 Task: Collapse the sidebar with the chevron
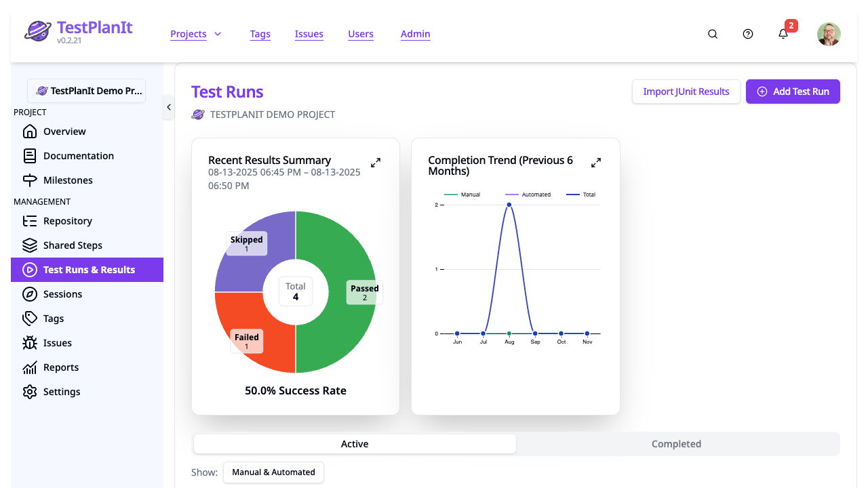coord(168,106)
